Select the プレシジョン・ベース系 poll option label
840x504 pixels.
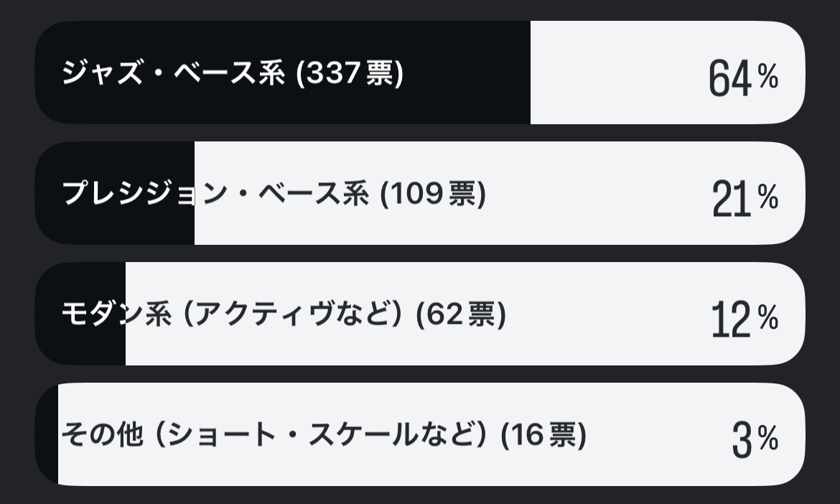pos(215,194)
